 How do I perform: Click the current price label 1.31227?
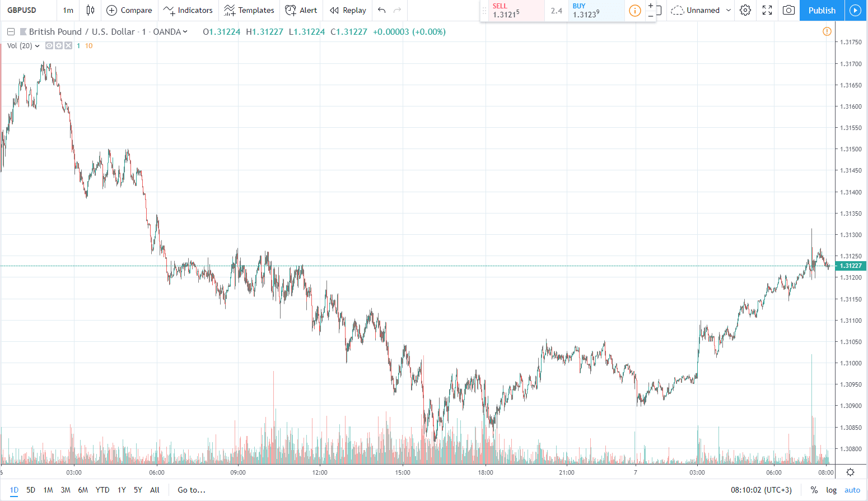tap(851, 266)
